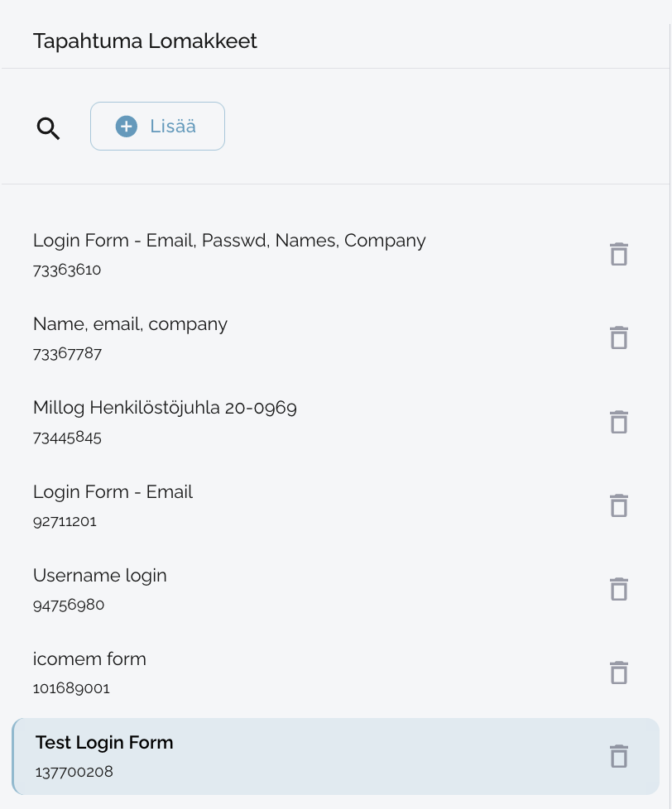Delete the Login Form - Email entry
The height and width of the screenshot is (809, 672).
click(x=618, y=505)
